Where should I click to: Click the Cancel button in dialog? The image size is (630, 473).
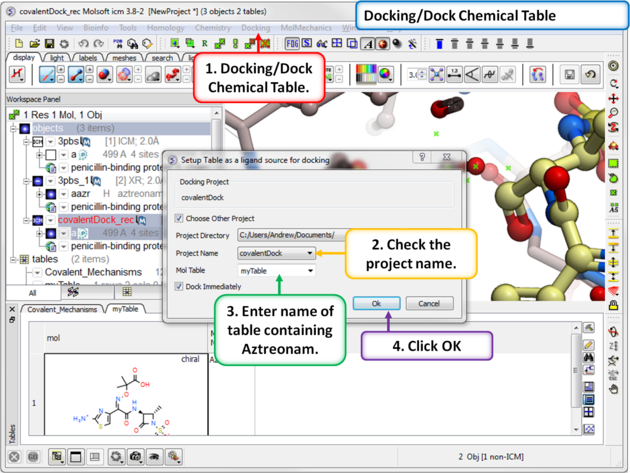(429, 303)
